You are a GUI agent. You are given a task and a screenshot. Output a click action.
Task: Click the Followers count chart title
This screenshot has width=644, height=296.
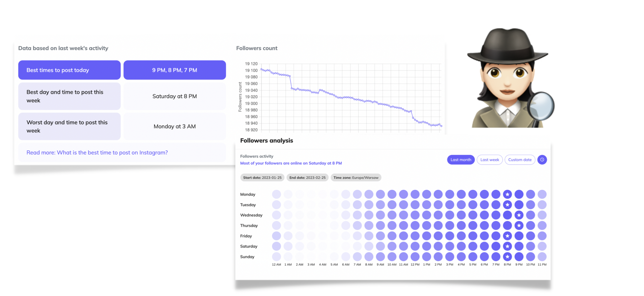click(x=257, y=48)
